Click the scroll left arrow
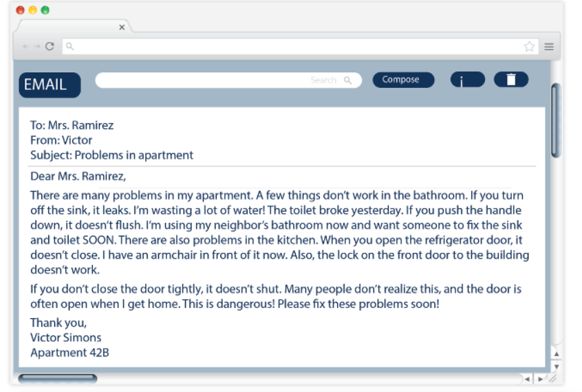The image size is (582, 392). point(527,379)
